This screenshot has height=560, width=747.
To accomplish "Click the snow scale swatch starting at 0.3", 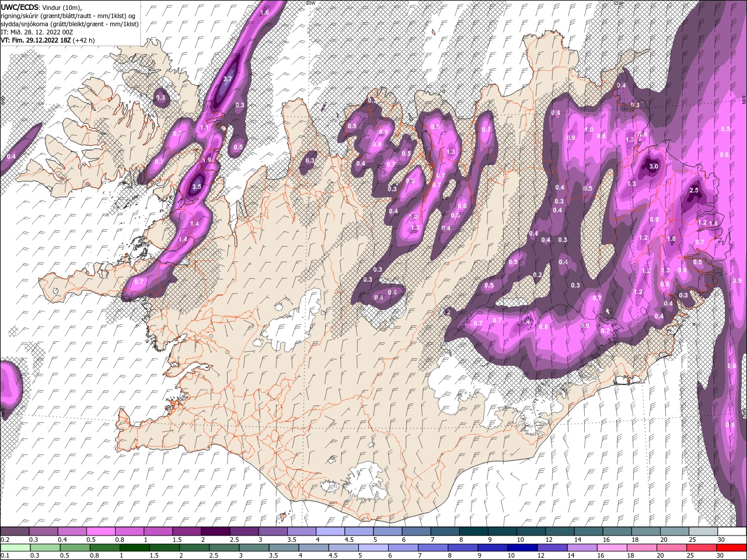I will point(43,531).
